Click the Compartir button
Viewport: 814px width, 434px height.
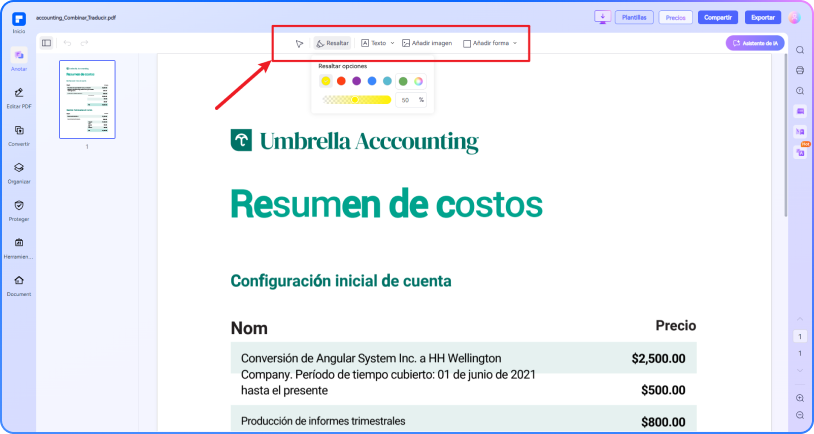click(x=718, y=18)
